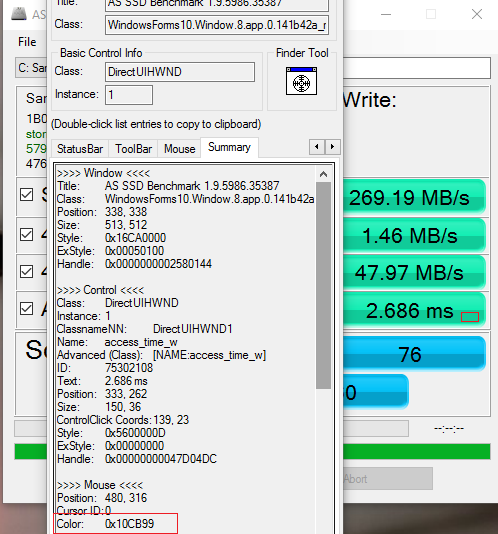
Task: Click the Handle: 0x0000000047D04DC line
Action: click(x=137, y=459)
